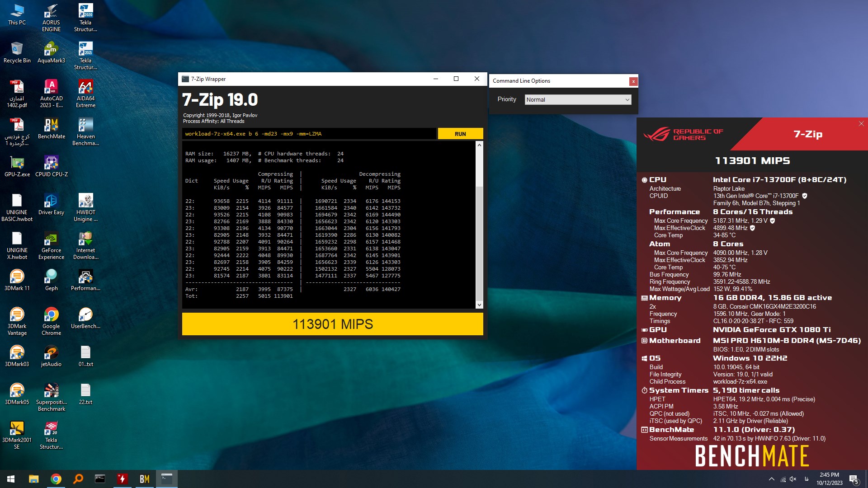
Task: Open UserBenchmark desktop icon
Action: click(x=85, y=318)
